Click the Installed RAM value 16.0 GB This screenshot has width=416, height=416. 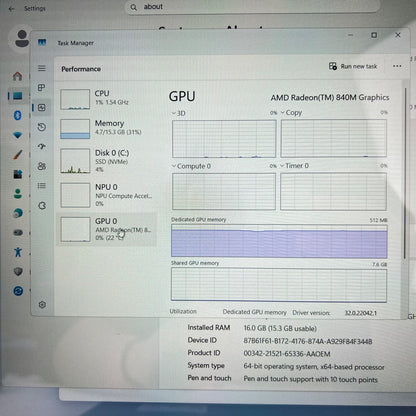tap(280, 328)
